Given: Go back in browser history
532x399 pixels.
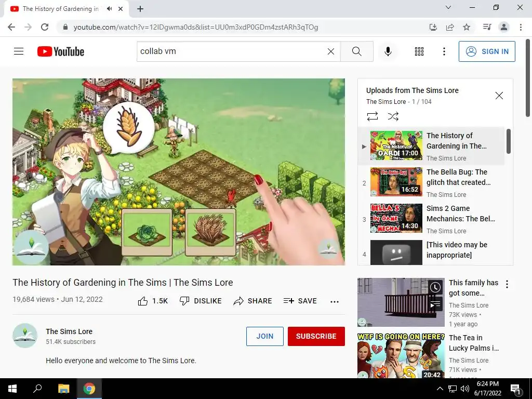Looking at the screenshot, I should (x=11, y=27).
